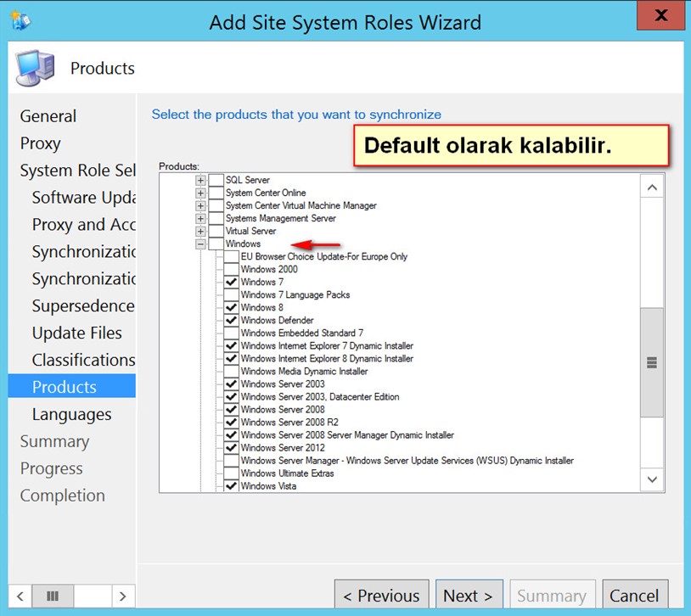Click the products list vertical scrollbar thumb
The width and height of the screenshot is (691, 616).
click(x=652, y=362)
